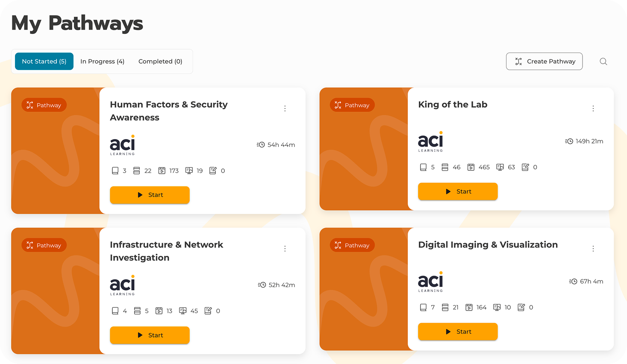Open the King of the Lab orange thumbnail
This screenshot has width=627, height=364.
pyautogui.click(x=364, y=149)
